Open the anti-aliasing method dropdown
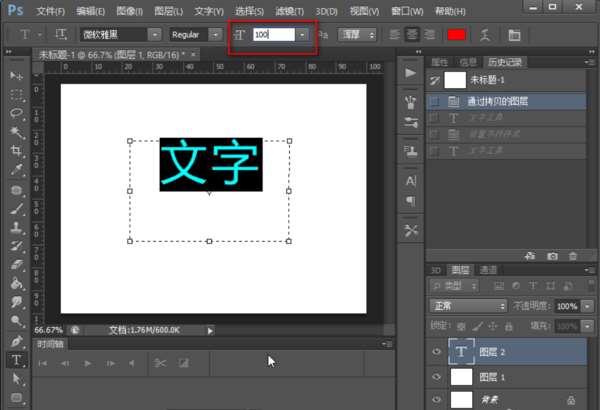The width and height of the screenshot is (600, 410). pyautogui.click(x=357, y=35)
